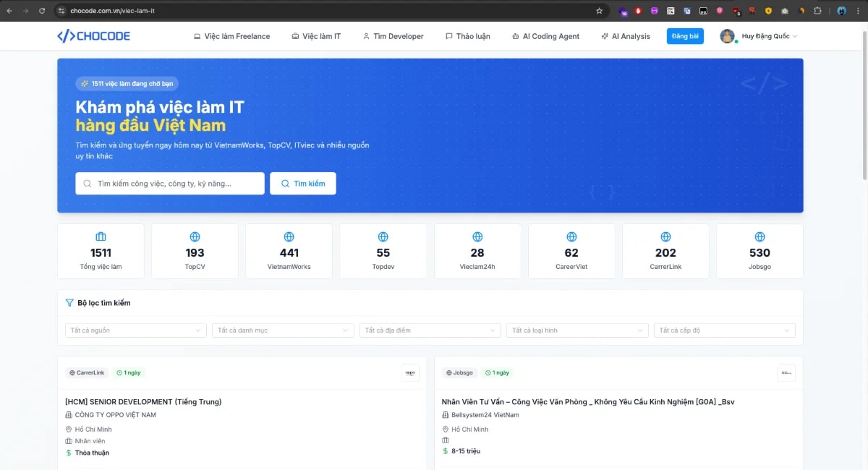868x470 pixels.
Task: Open Huy Đặng Quốc user menu
Action: coord(759,36)
